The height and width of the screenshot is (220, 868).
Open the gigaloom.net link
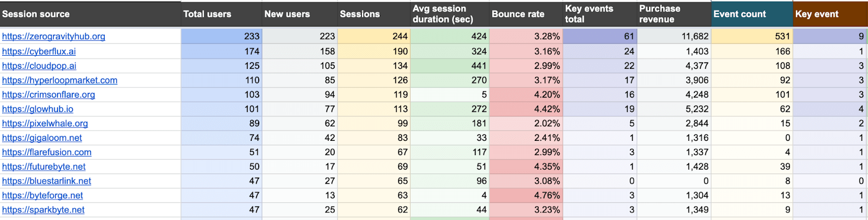click(x=42, y=138)
